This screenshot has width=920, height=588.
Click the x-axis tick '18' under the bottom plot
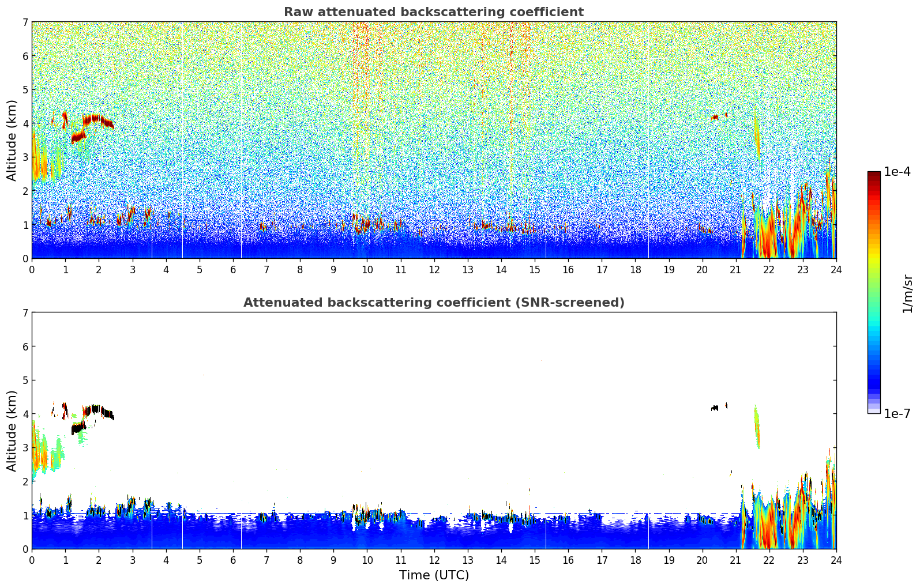tap(635, 560)
